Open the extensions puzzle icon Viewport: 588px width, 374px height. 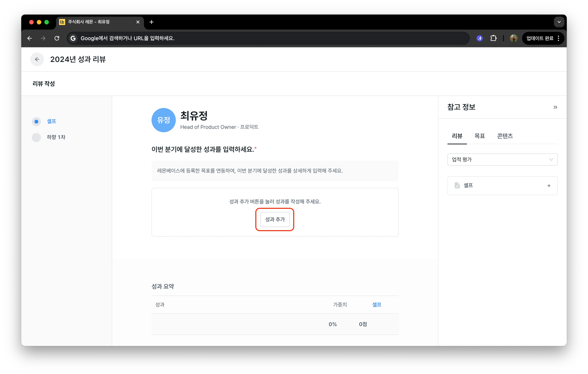493,38
